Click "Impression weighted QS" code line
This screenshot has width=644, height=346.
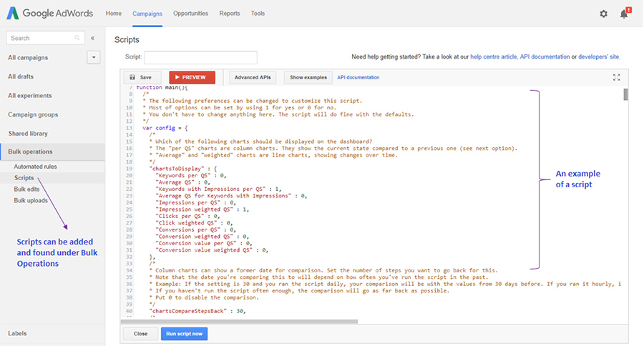(x=202, y=209)
